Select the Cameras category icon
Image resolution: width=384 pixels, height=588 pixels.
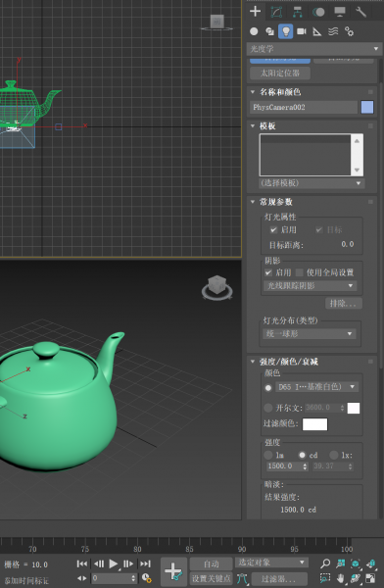[x=302, y=31]
